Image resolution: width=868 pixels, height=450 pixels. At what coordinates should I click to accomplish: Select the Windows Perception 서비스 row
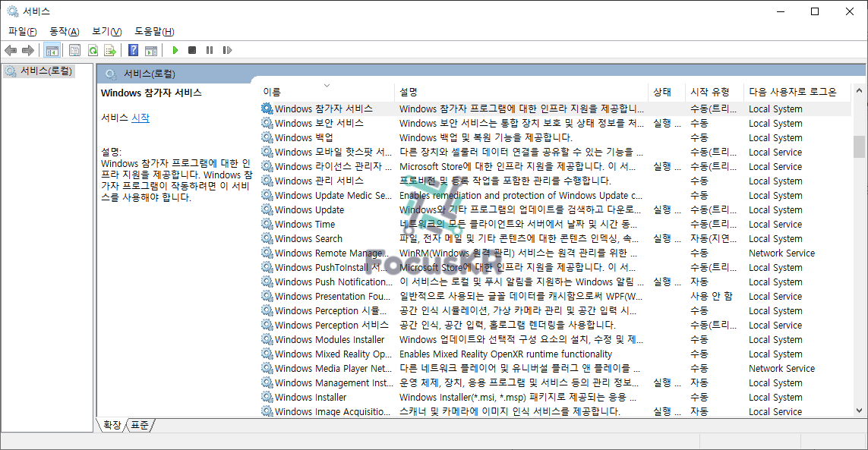(556, 325)
